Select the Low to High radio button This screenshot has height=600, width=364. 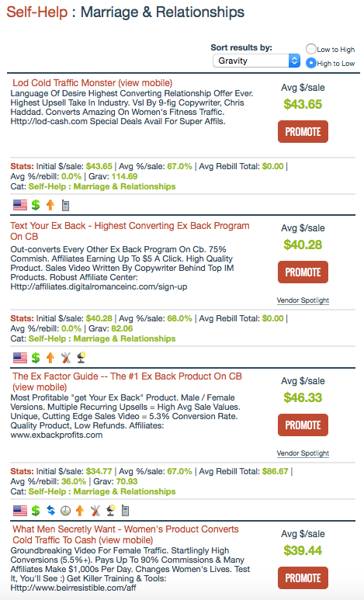point(310,49)
